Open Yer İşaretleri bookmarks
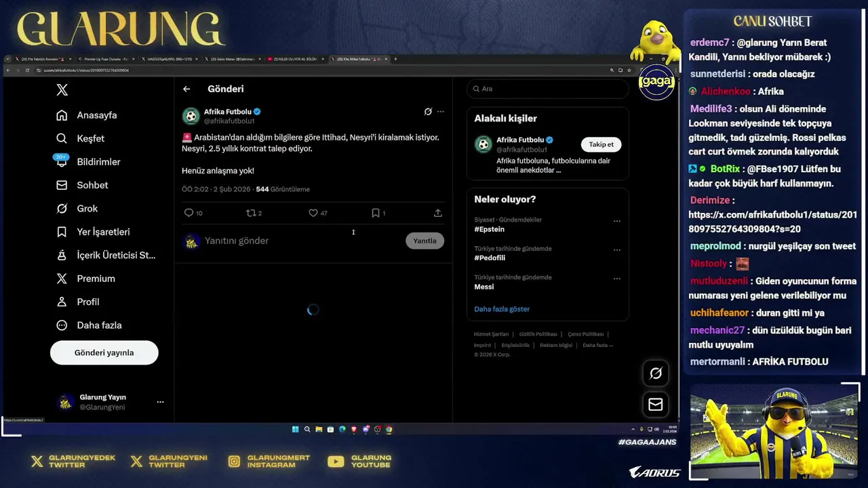 point(93,232)
